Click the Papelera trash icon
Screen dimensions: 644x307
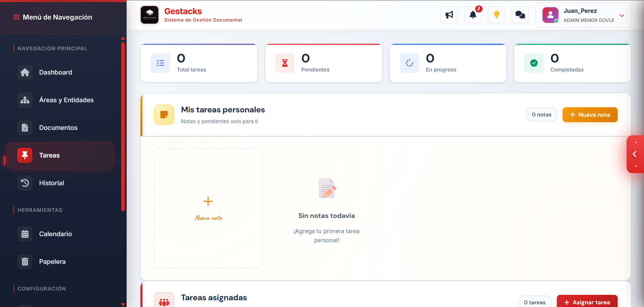click(25, 261)
